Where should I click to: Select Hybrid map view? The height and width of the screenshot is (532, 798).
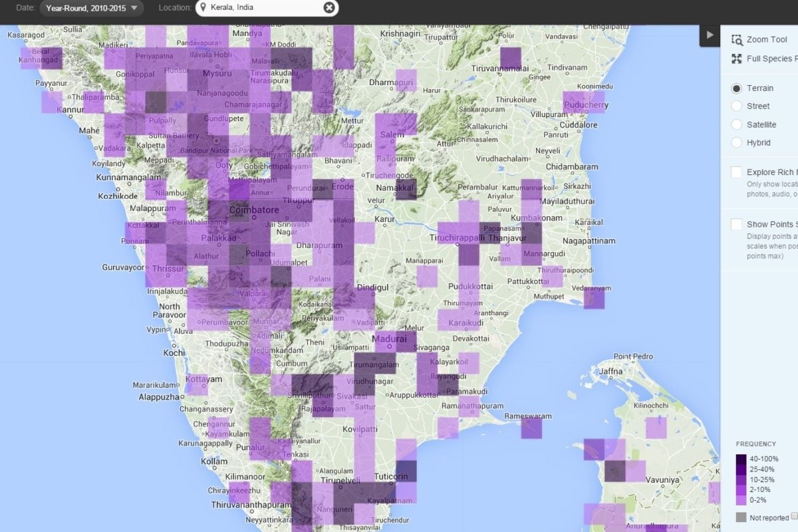[736, 142]
